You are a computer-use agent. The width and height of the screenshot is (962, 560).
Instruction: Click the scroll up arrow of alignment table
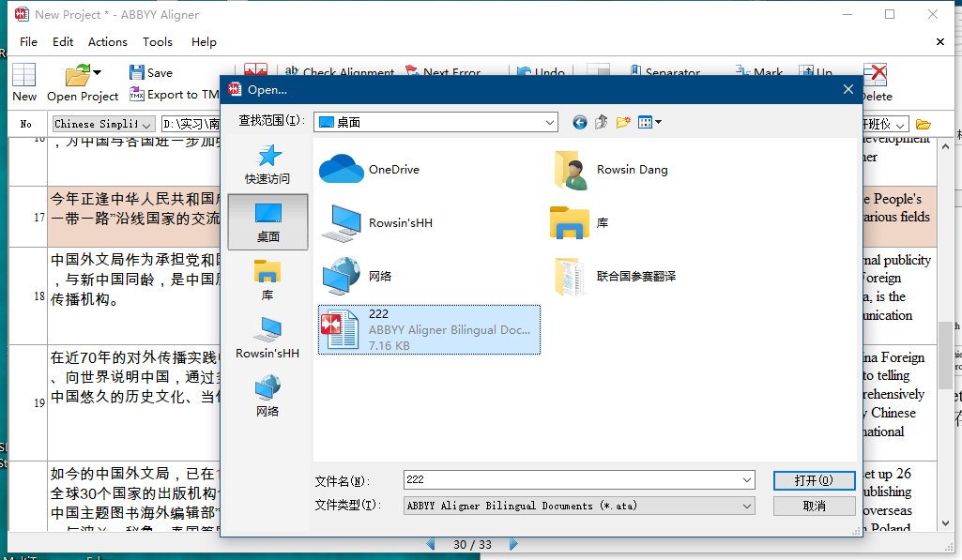point(945,146)
